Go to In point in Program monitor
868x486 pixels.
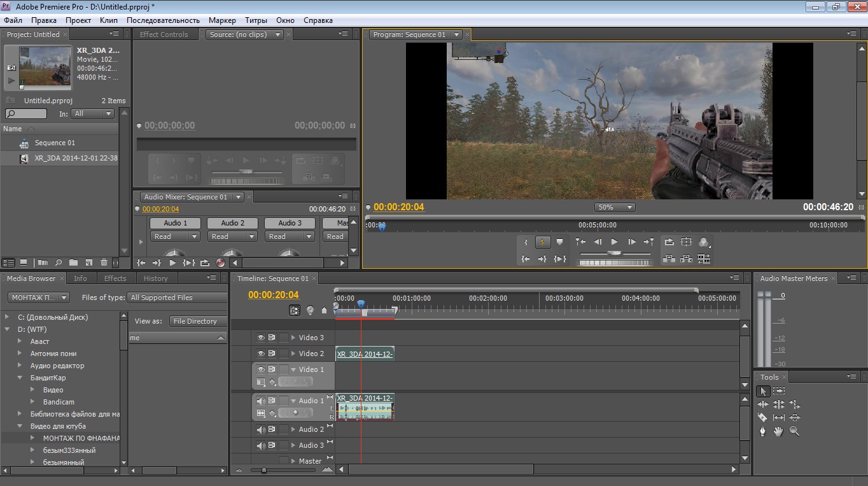click(x=526, y=259)
